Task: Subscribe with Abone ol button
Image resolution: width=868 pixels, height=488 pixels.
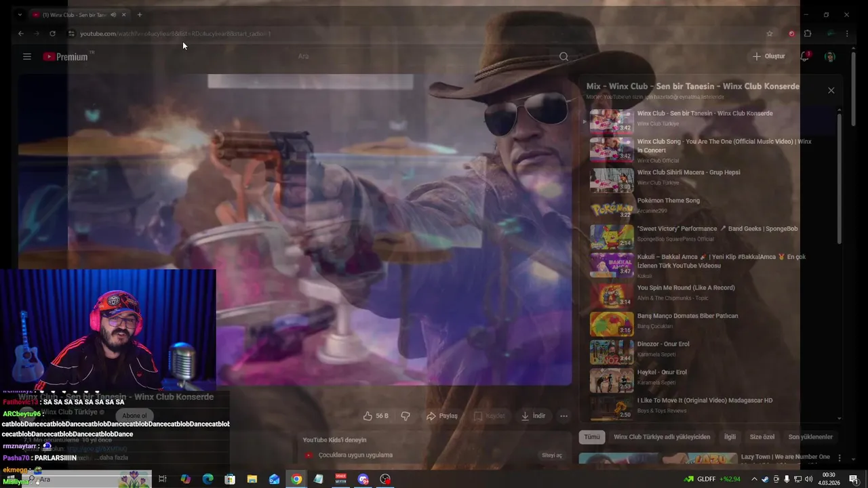Action: [134, 415]
